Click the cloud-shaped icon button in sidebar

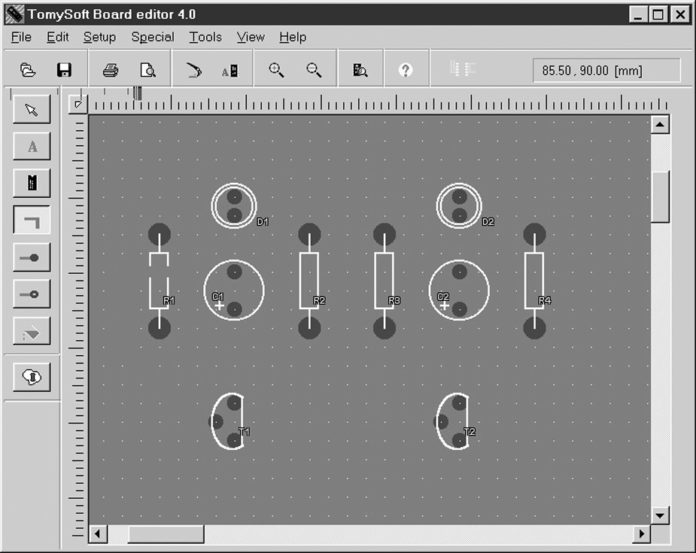click(x=32, y=377)
